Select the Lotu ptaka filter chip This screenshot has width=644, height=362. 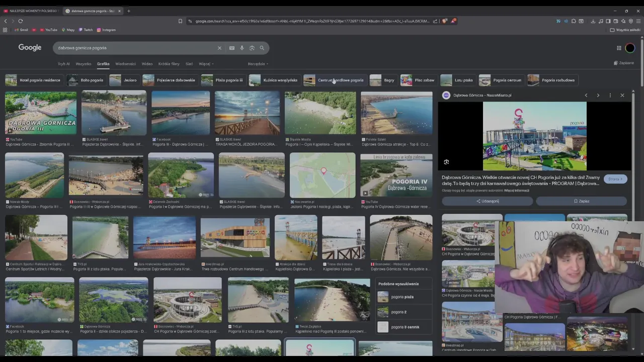(x=457, y=80)
